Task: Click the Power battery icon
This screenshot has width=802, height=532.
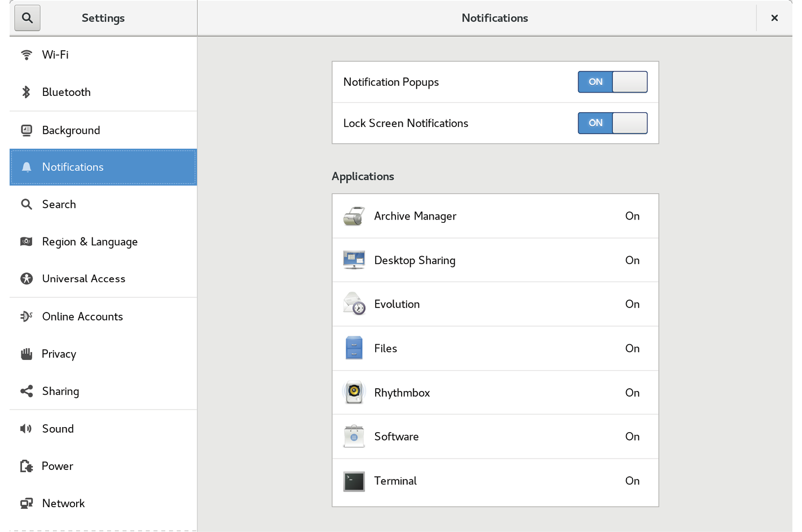Action: [x=26, y=466]
